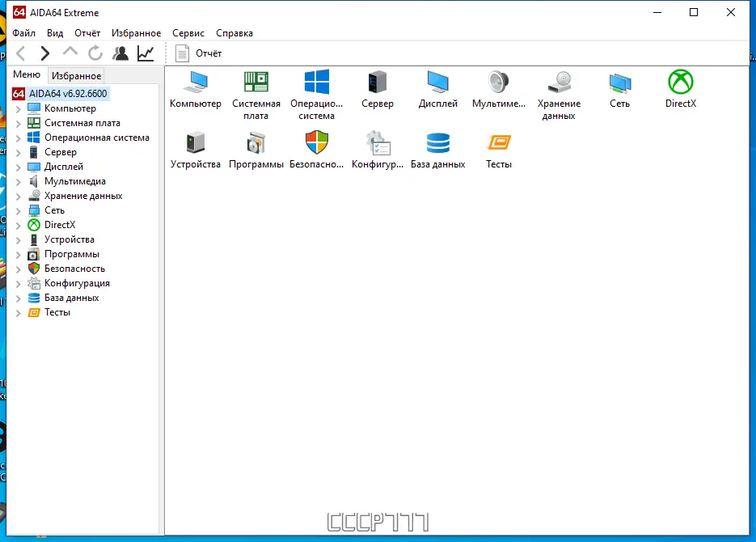The image size is (756, 542).
Task: Click the Сервер icon
Action: [377, 85]
